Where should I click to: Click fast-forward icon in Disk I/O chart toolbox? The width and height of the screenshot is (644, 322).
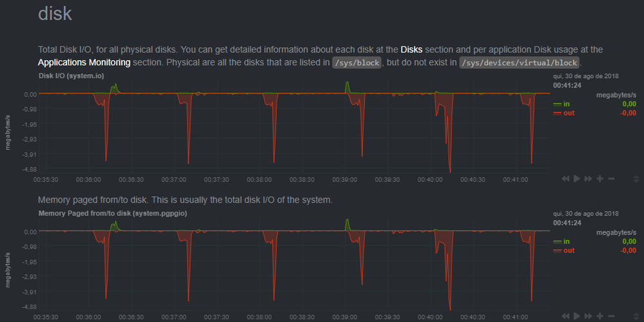(x=588, y=179)
